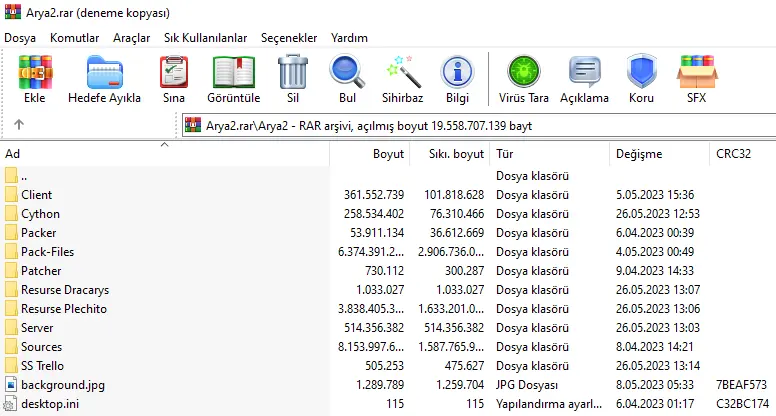This screenshot has width=776, height=416.
Task: Open the Seçenekler menu
Action: click(288, 37)
